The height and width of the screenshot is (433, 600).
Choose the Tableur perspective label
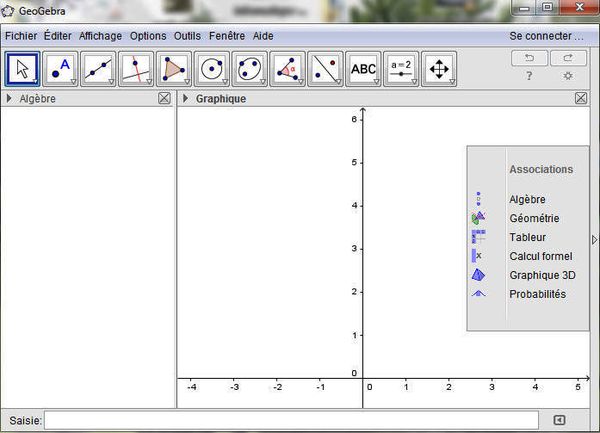(528, 237)
